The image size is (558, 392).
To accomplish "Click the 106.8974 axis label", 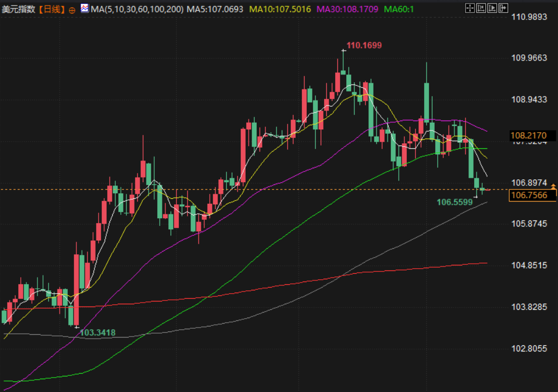I will [x=529, y=183].
